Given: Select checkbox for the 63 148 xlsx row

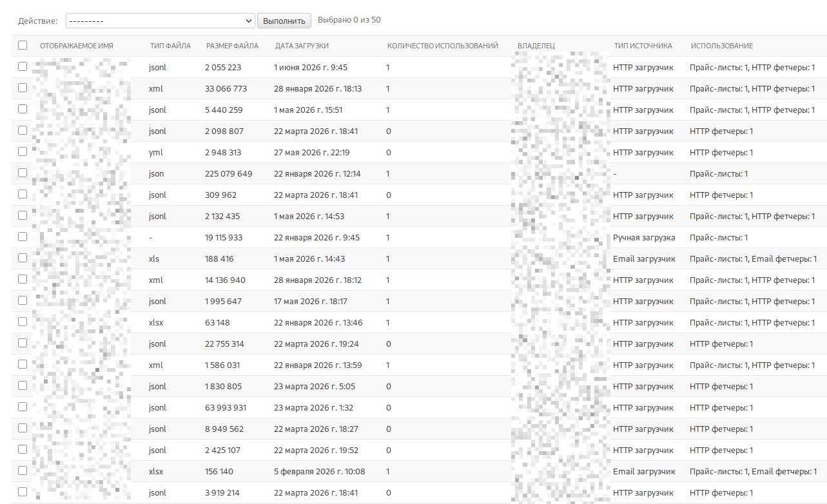Looking at the screenshot, I should (x=23, y=322).
